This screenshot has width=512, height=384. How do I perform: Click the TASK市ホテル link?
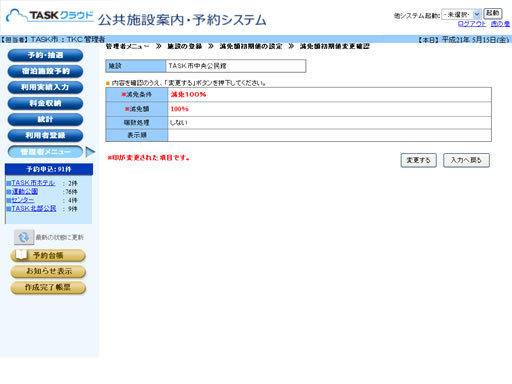coord(33,183)
